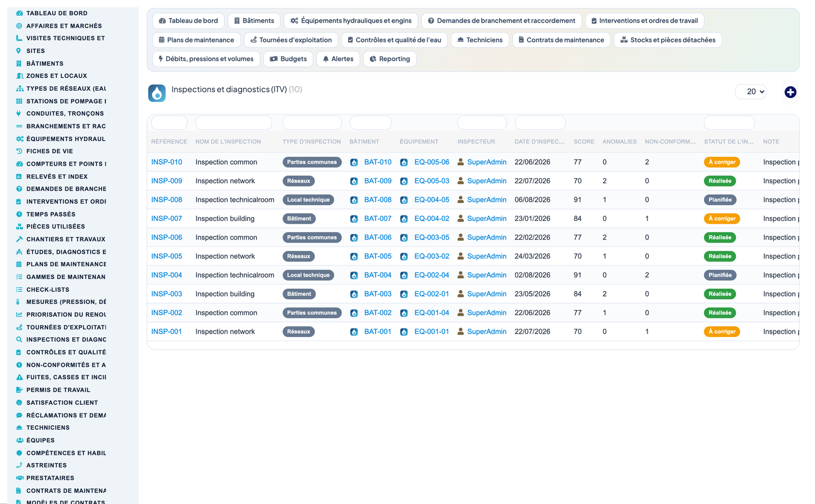Click the Fuites, casses warning triangle icon
The image size is (815, 504).
[19, 377]
